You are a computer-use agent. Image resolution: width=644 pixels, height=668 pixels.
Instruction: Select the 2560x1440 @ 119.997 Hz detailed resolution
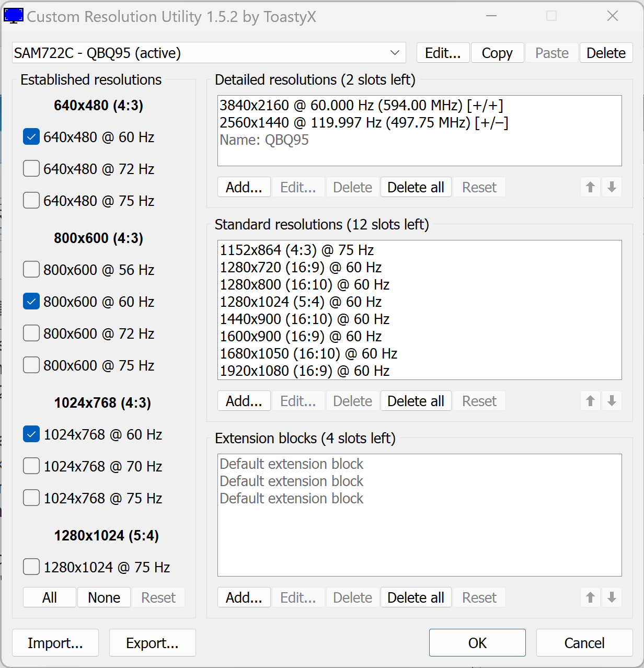(x=363, y=123)
